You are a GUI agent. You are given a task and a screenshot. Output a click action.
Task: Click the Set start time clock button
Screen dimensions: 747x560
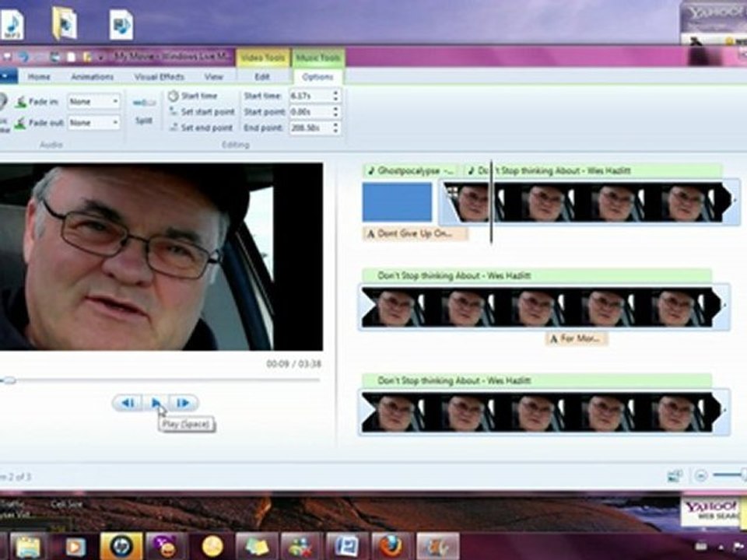coord(193,96)
